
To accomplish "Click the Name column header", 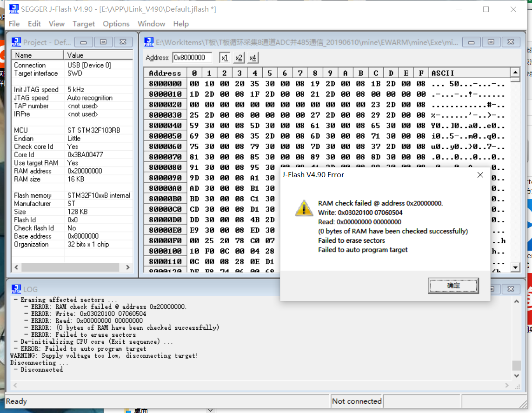I will click(x=38, y=55).
